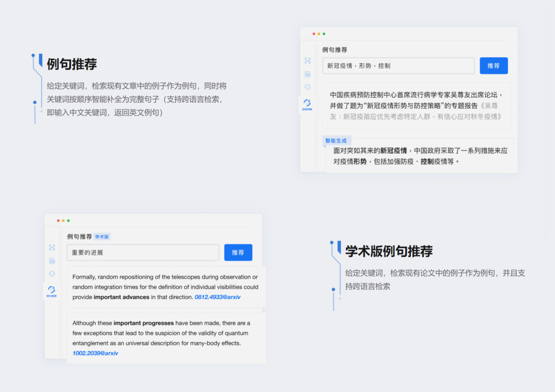555x392 pixels.
Task: Select the 智能生成 label tab
Action: 337,140
